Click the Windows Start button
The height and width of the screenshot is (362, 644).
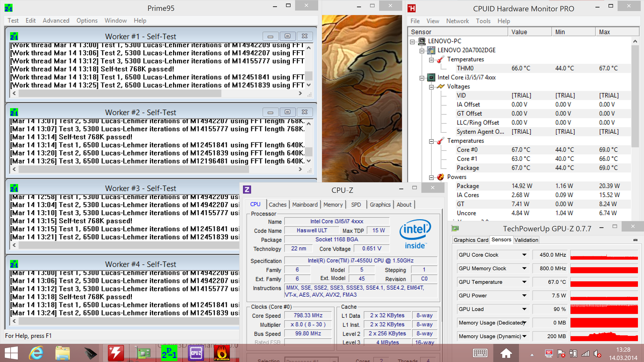click(x=11, y=353)
